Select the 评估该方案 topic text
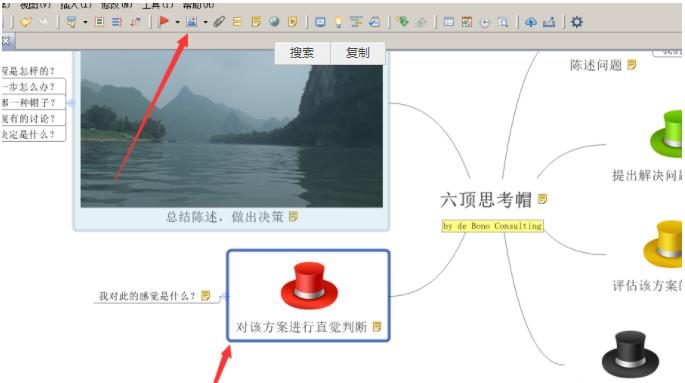Image resolution: width=685 pixels, height=383 pixels. (647, 286)
